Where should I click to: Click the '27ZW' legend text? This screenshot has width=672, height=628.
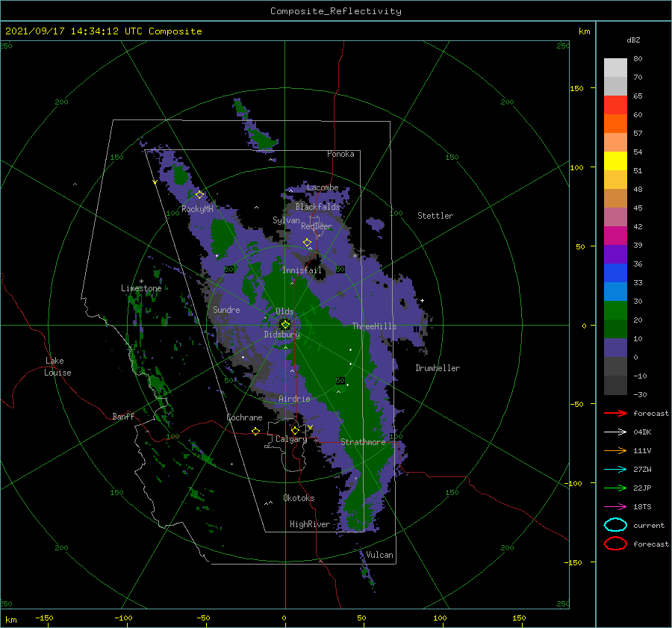click(x=642, y=470)
